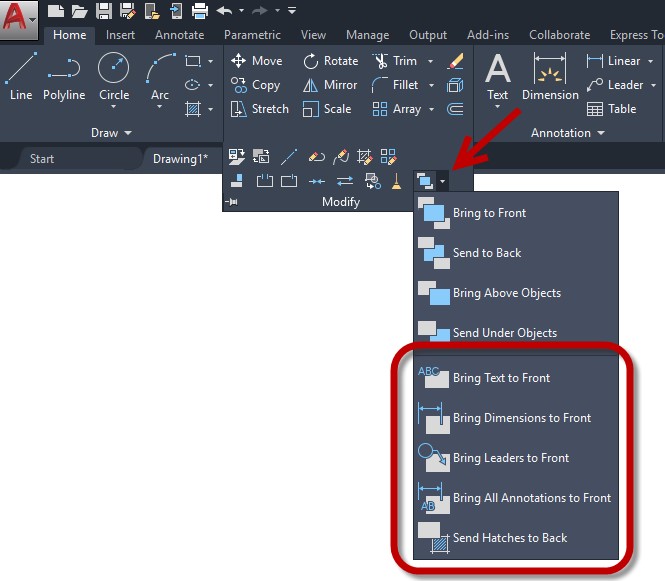This screenshot has height=581, width=665.
Task: Click the Change Space icon
Action: pyautogui.click(x=261, y=156)
